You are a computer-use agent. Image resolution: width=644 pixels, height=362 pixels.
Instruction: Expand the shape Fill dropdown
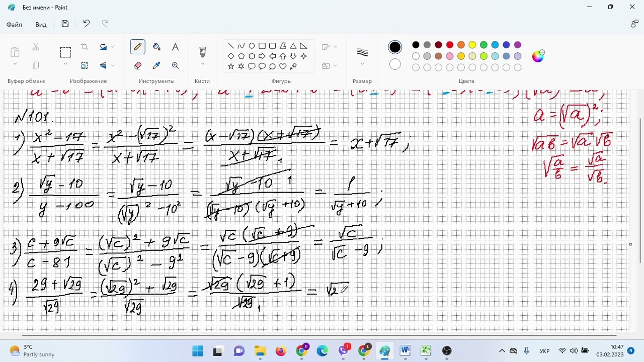[335, 65]
